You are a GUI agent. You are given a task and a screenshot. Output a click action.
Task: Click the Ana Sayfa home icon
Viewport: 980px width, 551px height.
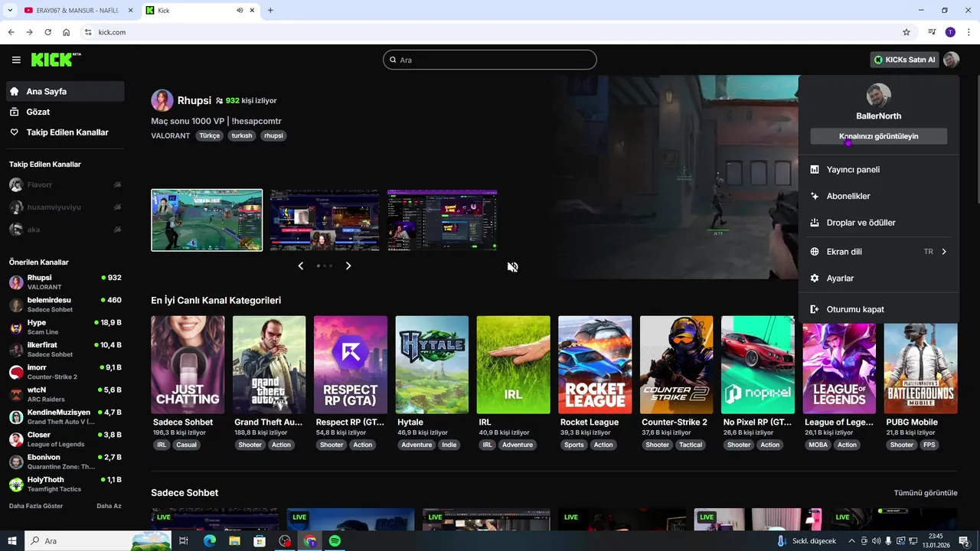15,91
